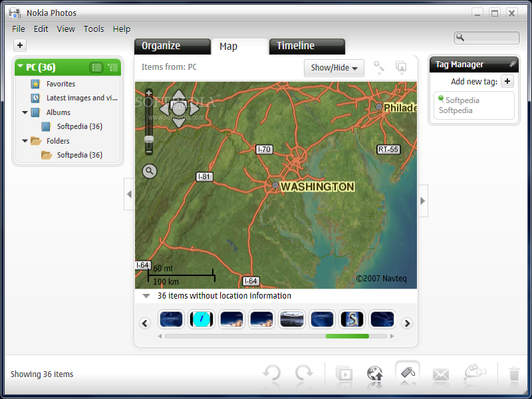Click the add (+) button below the menu bar

click(20, 45)
